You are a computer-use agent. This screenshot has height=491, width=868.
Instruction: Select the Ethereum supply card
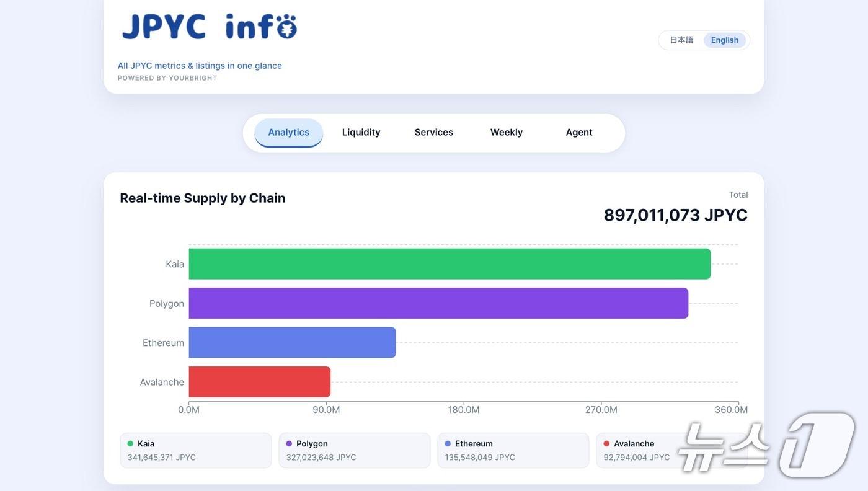(513, 451)
